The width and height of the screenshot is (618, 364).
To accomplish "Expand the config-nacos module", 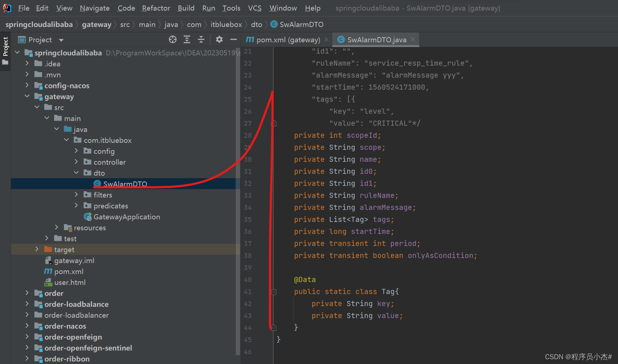I will [27, 86].
